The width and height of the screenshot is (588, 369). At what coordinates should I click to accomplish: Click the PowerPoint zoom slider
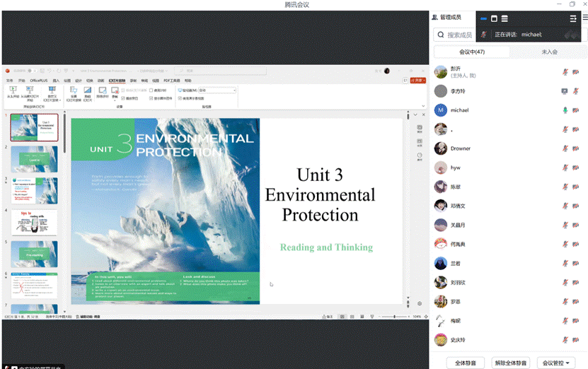396,317
